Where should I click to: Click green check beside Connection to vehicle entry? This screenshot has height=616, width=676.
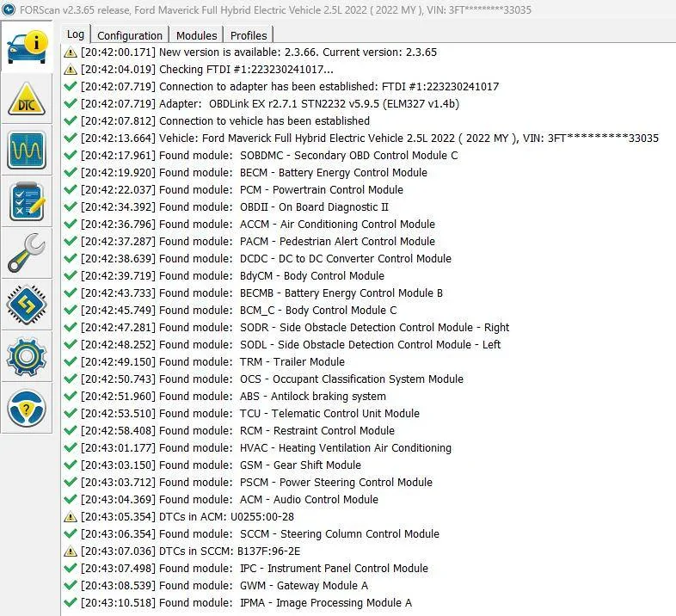[71, 120]
